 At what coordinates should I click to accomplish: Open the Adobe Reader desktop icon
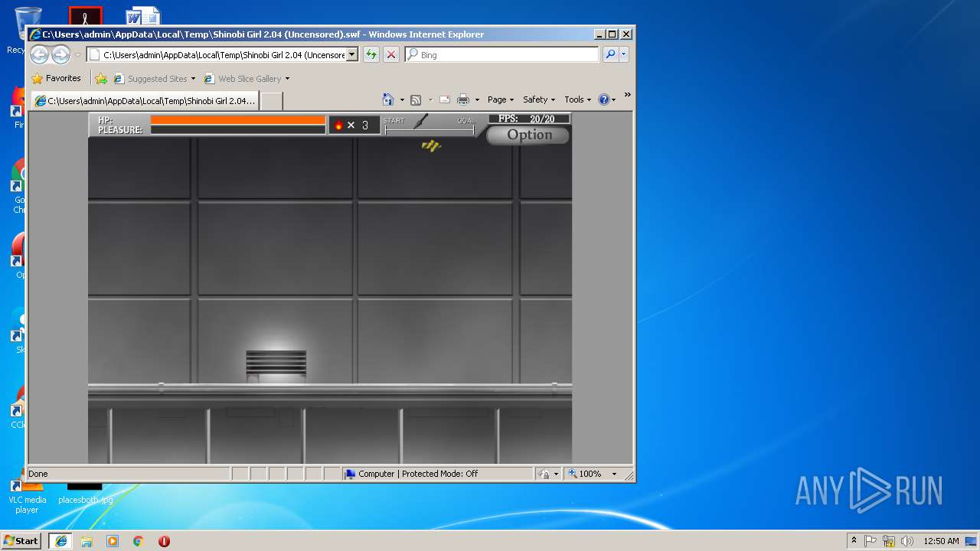[85, 16]
